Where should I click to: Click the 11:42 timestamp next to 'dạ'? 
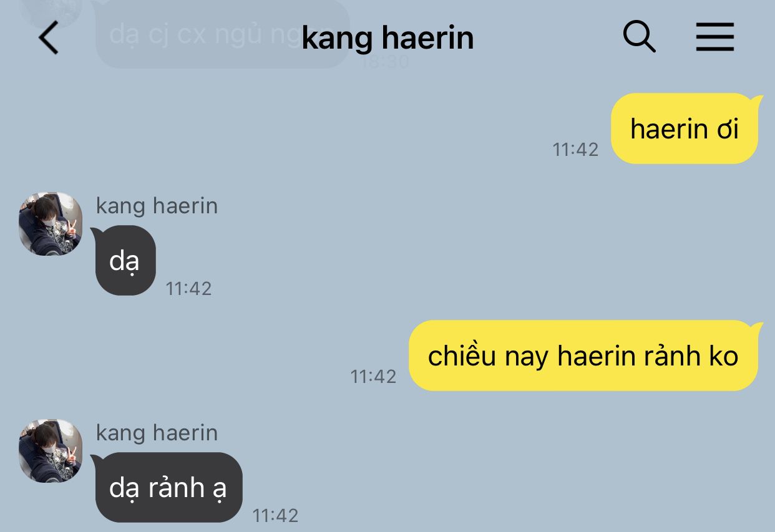tap(188, 288)
